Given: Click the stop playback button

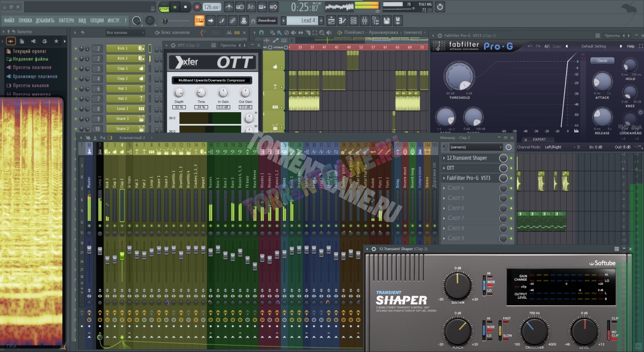Looking at the screenshot, I should click(185, 7).
